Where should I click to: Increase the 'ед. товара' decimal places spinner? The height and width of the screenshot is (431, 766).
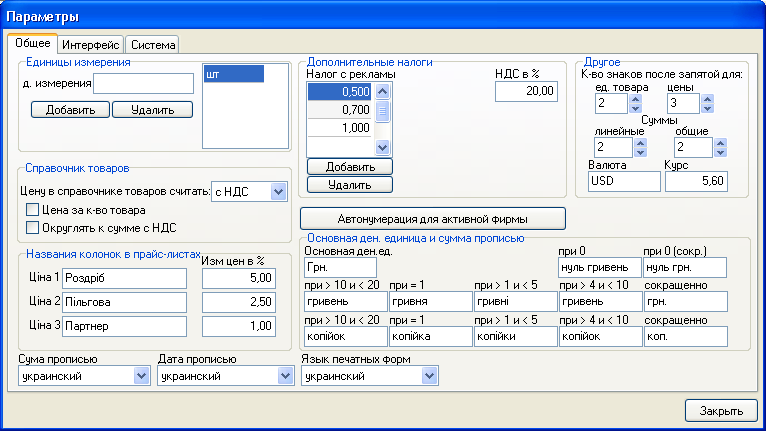[636, 99]
